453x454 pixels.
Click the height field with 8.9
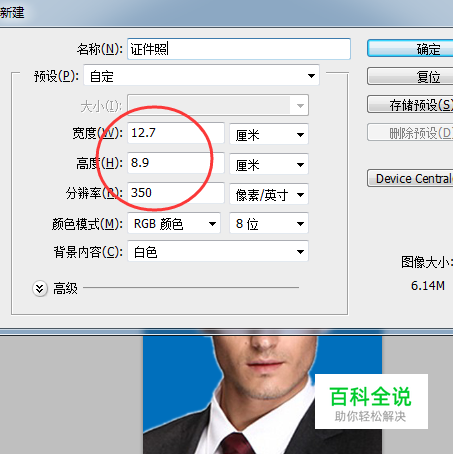click(176, 163)
